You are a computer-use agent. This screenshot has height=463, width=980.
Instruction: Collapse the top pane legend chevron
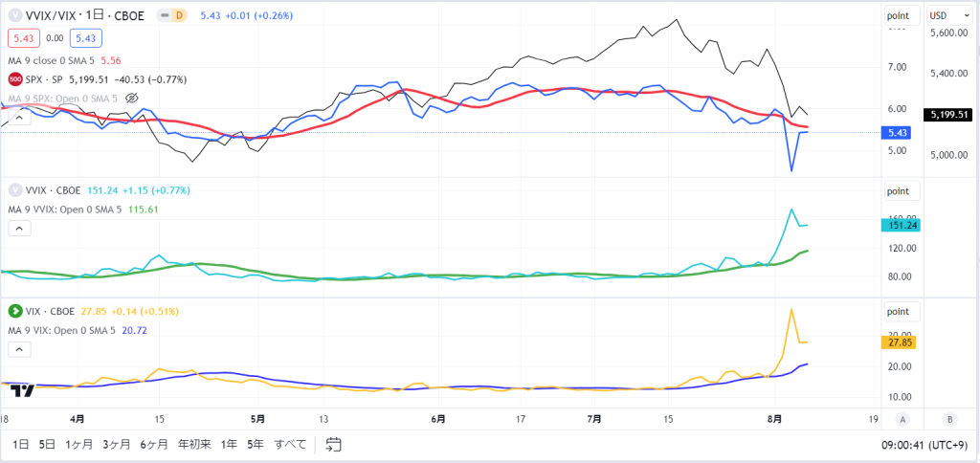tap(19, 118)
